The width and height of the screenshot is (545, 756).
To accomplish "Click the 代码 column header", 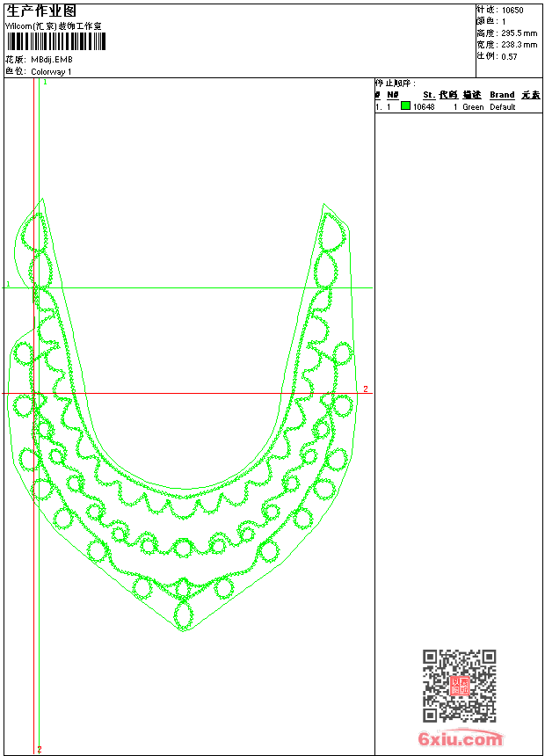I will 448,95.
